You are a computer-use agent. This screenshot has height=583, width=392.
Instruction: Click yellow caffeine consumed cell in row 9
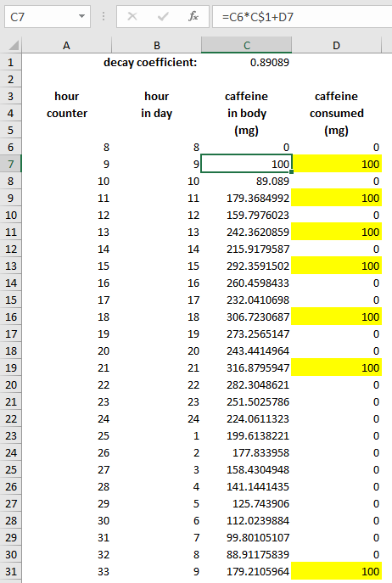[337, 199]
